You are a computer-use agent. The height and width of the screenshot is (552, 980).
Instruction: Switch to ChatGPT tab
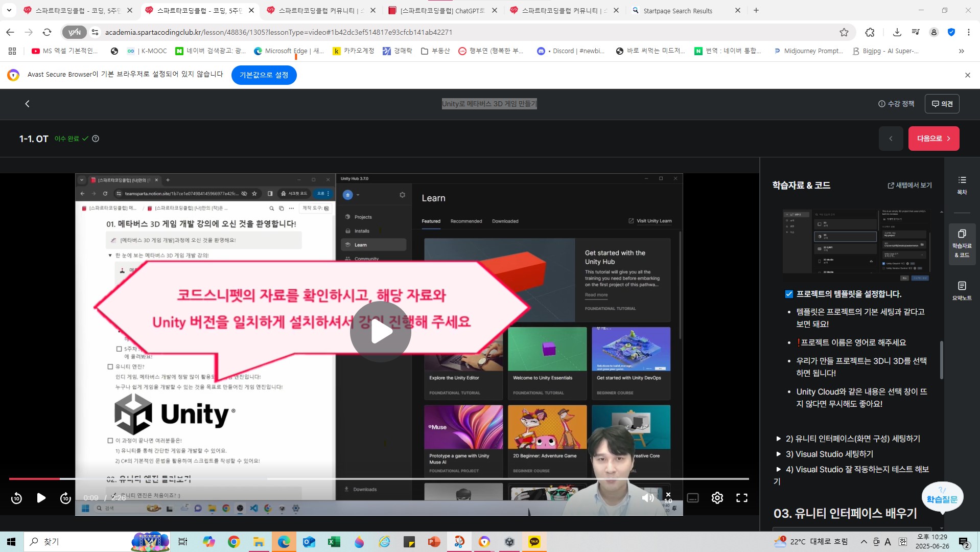(442, 10)
